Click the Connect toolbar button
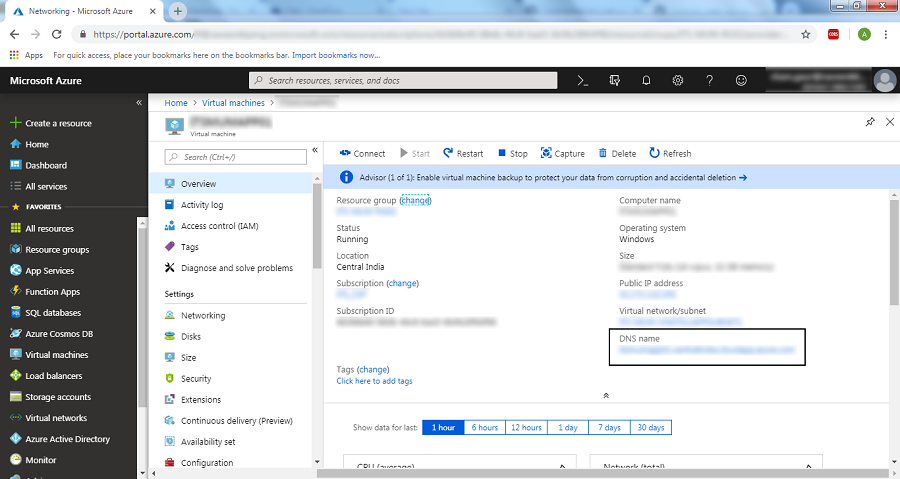This screenshot has height=479, width=900. [x=362, y=153]
